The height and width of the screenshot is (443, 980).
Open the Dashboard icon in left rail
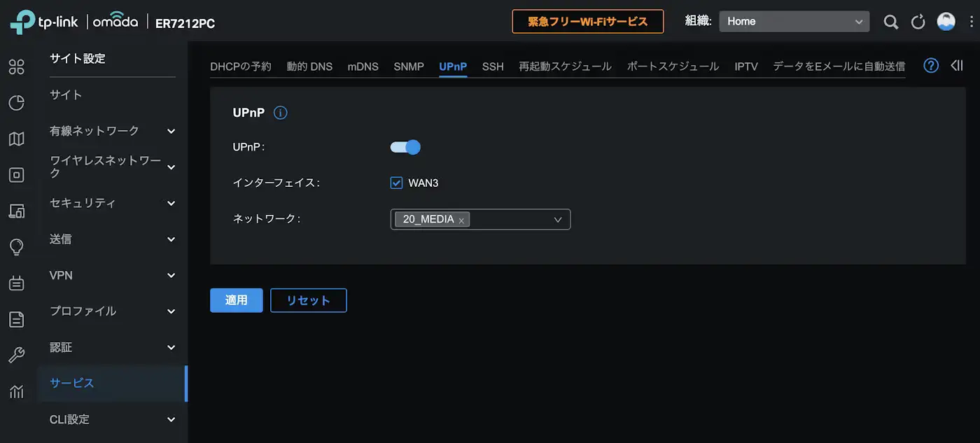(x=16, y=67)
